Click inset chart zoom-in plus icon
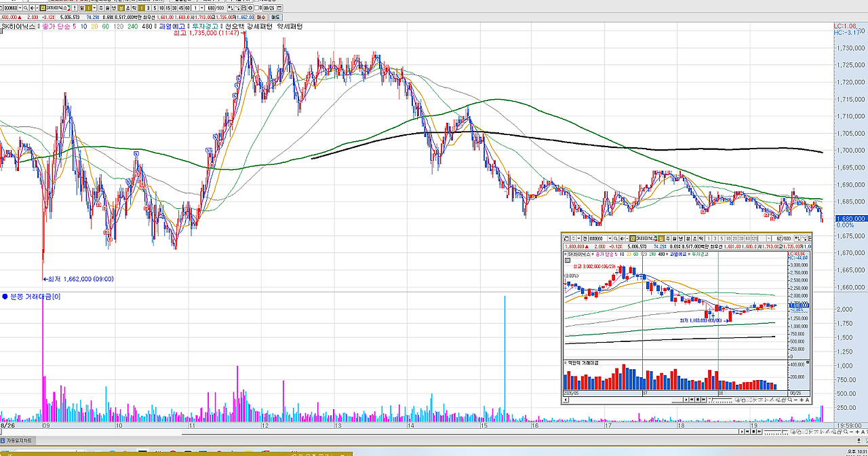The height and width of the screenshot is (456, 868). 801,400
